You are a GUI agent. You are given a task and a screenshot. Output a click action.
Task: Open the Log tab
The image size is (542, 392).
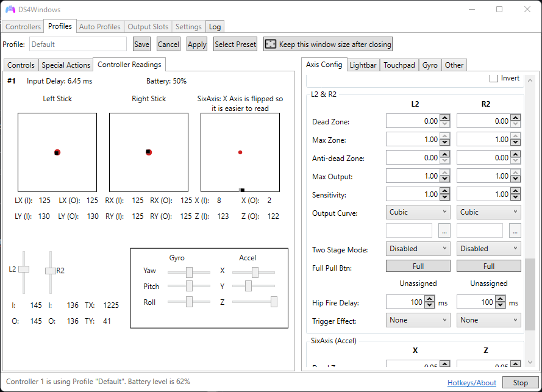(215, 27)
